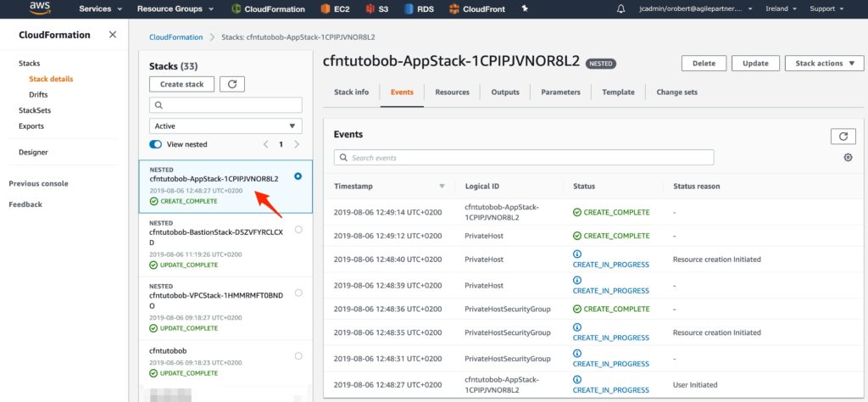Open the CloudFormation shortcut in top bar
Viewport: 868px width, 402px height.
point(268,8)
